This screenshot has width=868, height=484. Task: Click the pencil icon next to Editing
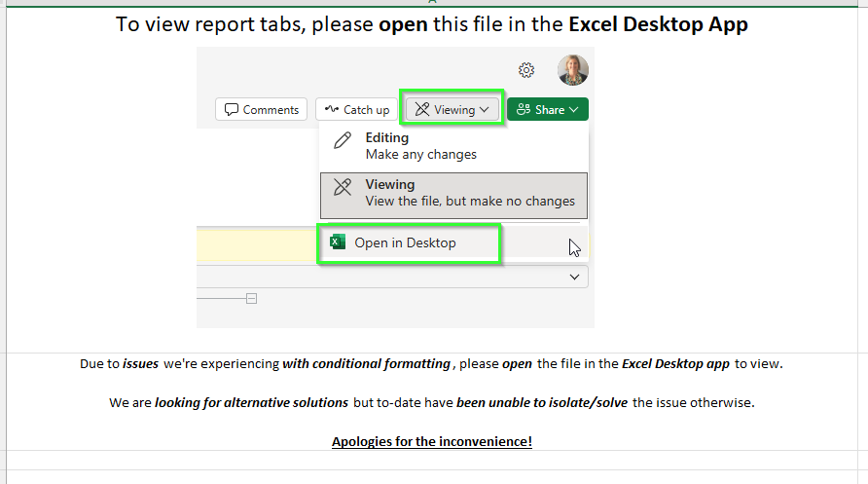[x=343, y=140]
